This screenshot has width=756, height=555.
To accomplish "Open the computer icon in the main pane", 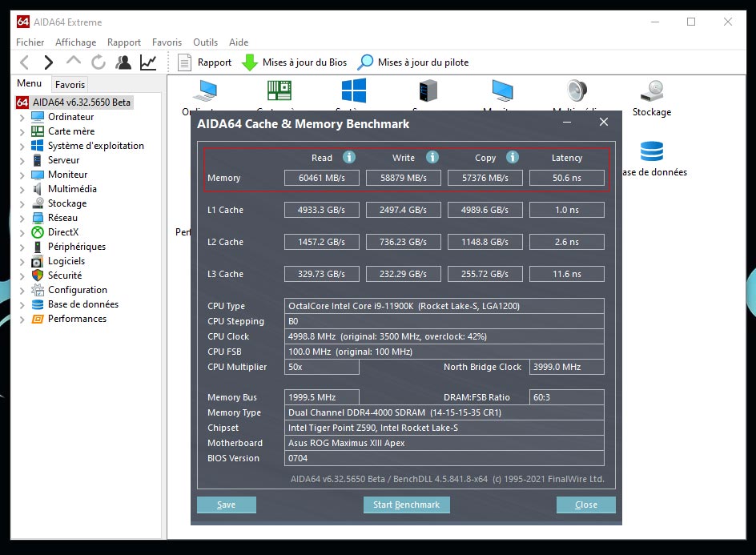I will 205,90.
